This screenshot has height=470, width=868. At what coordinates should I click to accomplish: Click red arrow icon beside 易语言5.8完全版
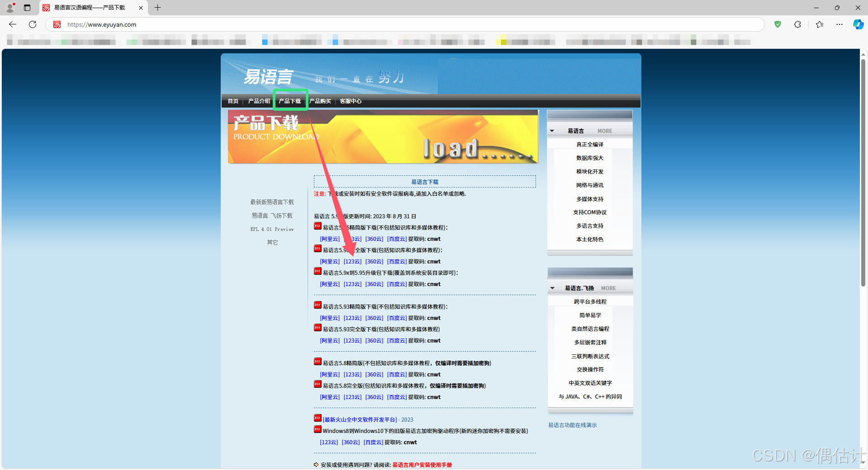tap(318, 384)
